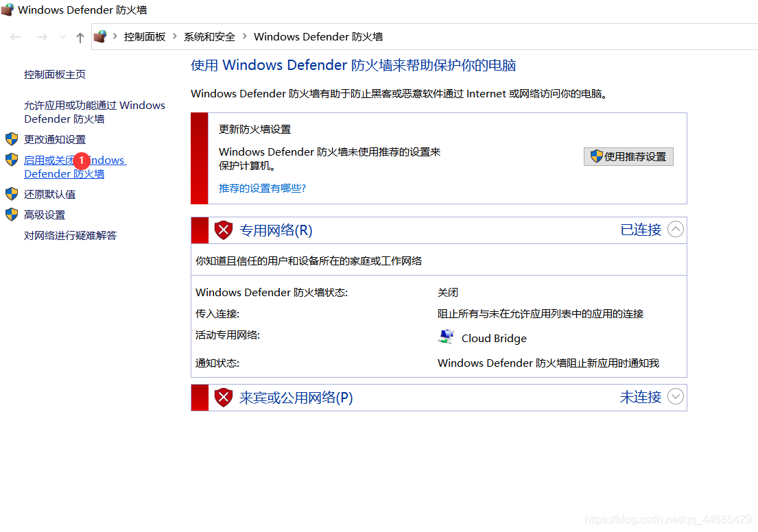Click the 关闭 firewall status value
The image size is (758, 532).
tap(448, 292)
